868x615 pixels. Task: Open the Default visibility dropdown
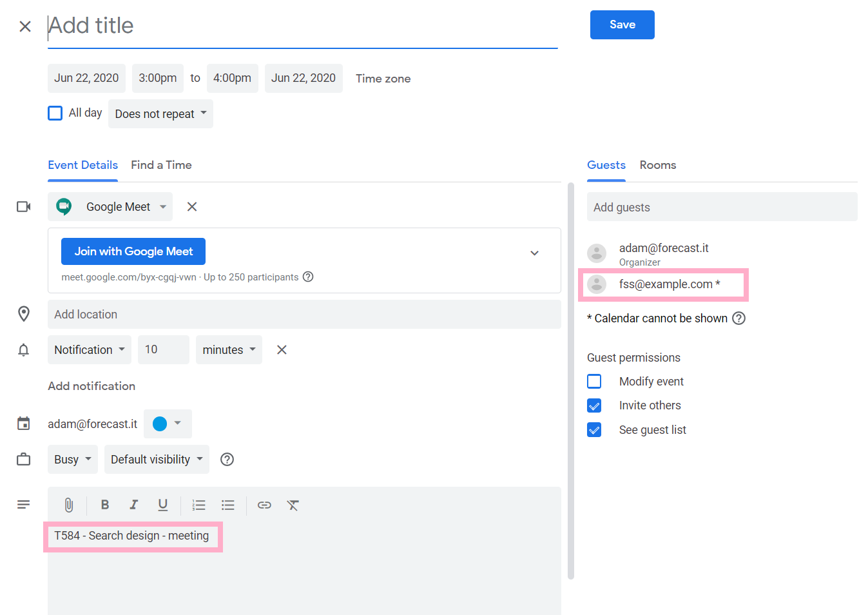point(157,459)
